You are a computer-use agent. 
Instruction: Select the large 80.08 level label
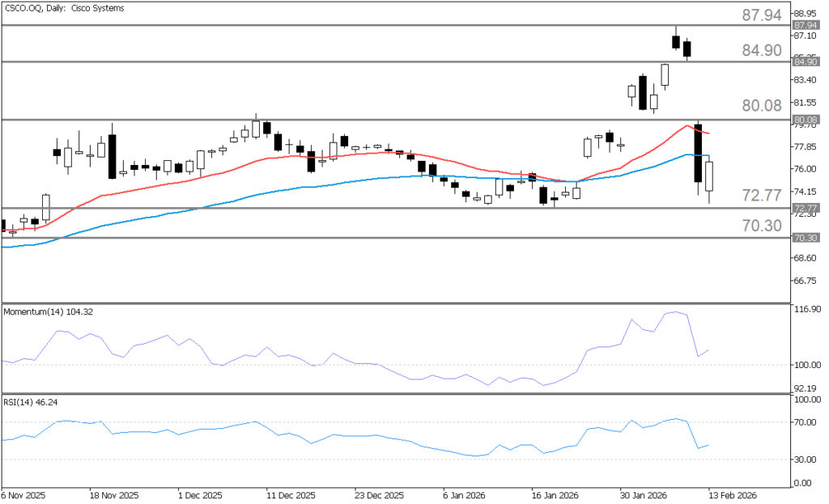click(x=761, y=106)
